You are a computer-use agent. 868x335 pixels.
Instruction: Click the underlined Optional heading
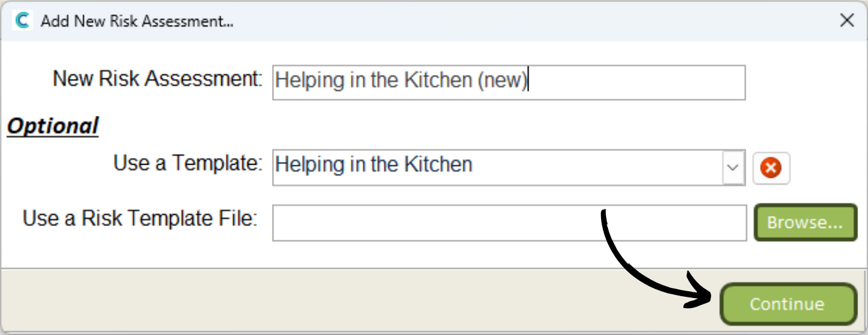coord(53,126)
